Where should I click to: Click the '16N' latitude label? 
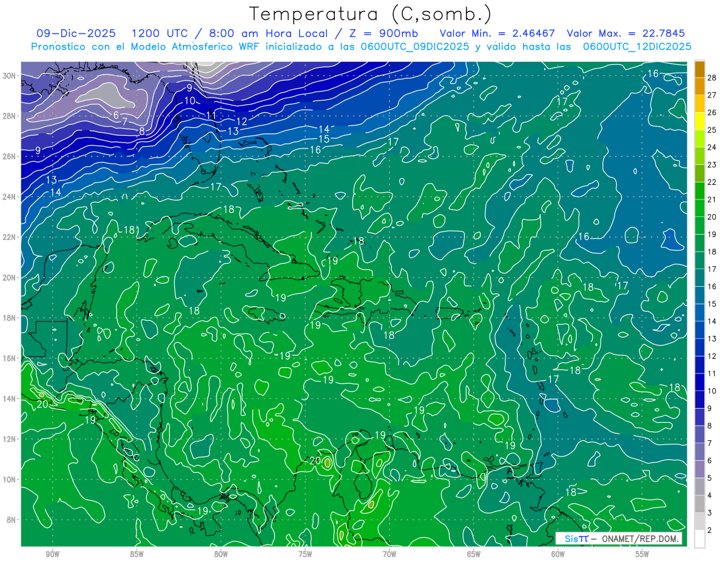10,358
